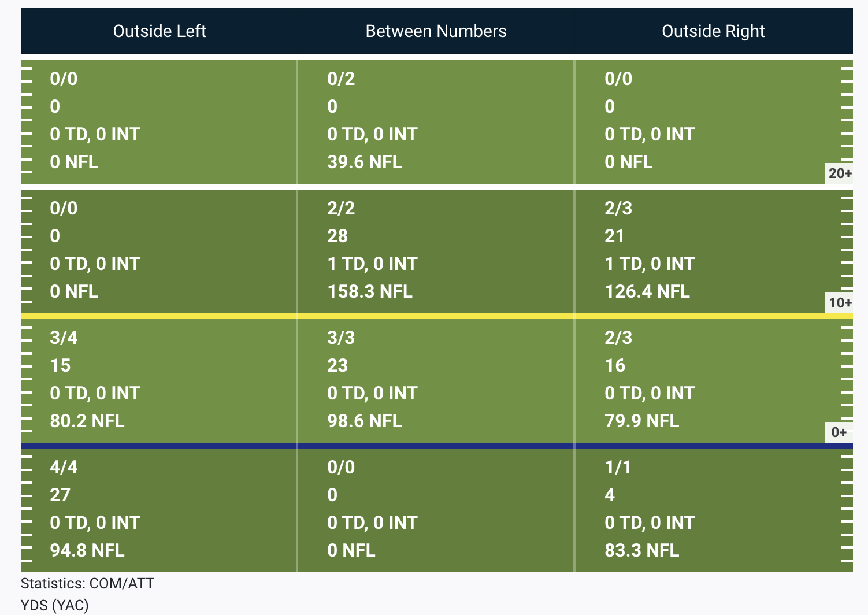Screen dimensions: 868x615
Task: Click the YDS (YAC) legend text
Action: pyautogui.click(x=55, y=605)
